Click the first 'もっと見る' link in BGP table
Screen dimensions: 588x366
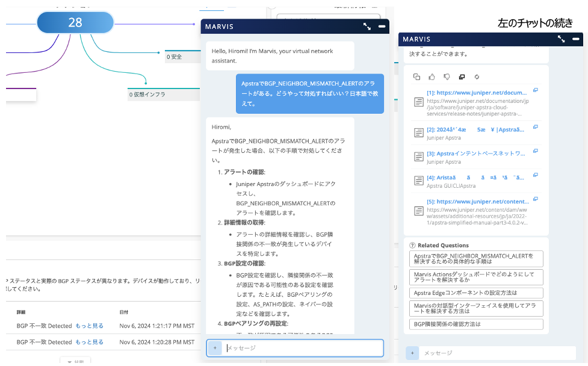coord(89,326)
